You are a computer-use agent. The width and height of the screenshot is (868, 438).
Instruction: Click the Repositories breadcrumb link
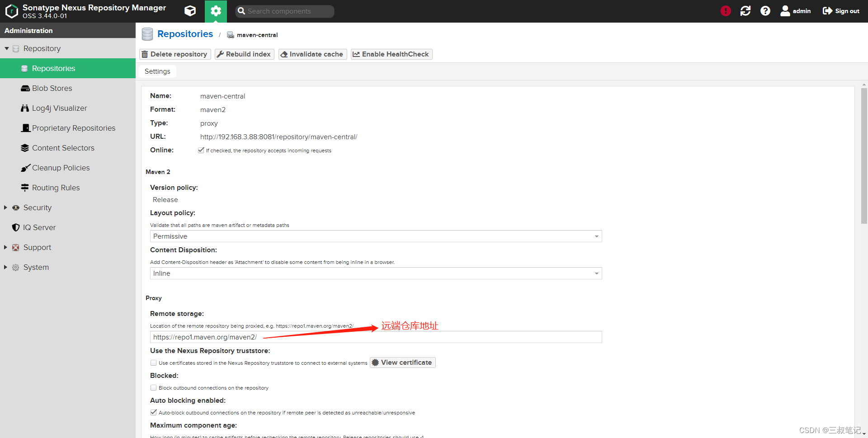tap(185, 34)
